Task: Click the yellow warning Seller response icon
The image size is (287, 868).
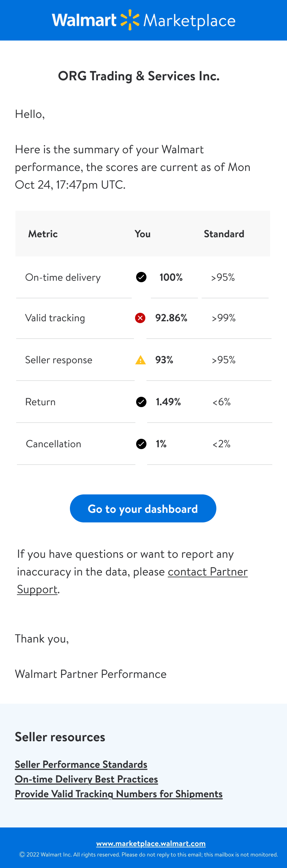Action: click(141, 360)
